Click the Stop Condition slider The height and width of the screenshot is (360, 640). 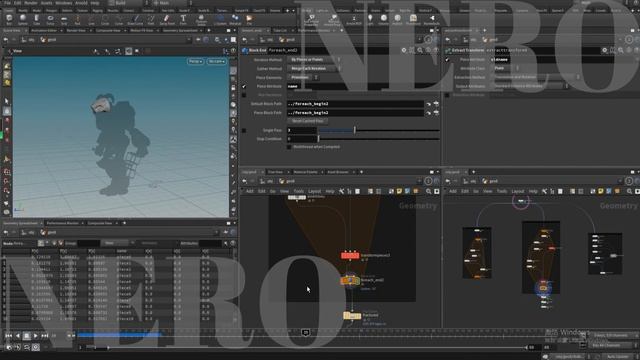379,139
